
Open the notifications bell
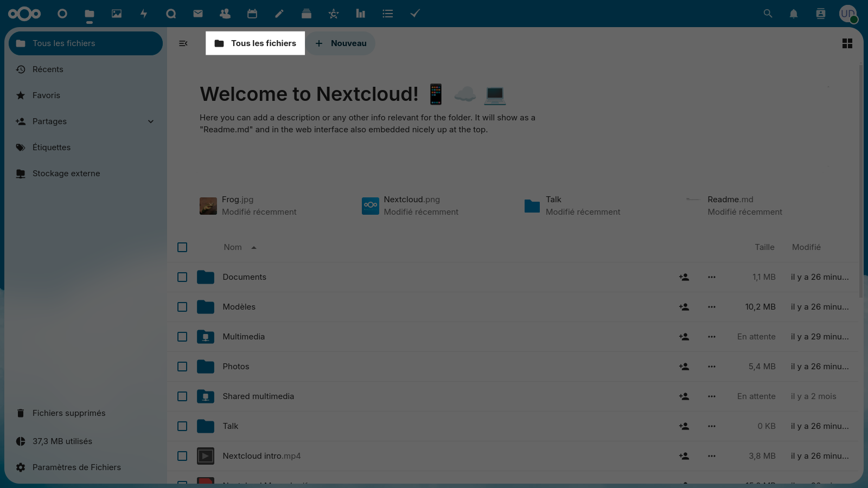tap(794, 14)
